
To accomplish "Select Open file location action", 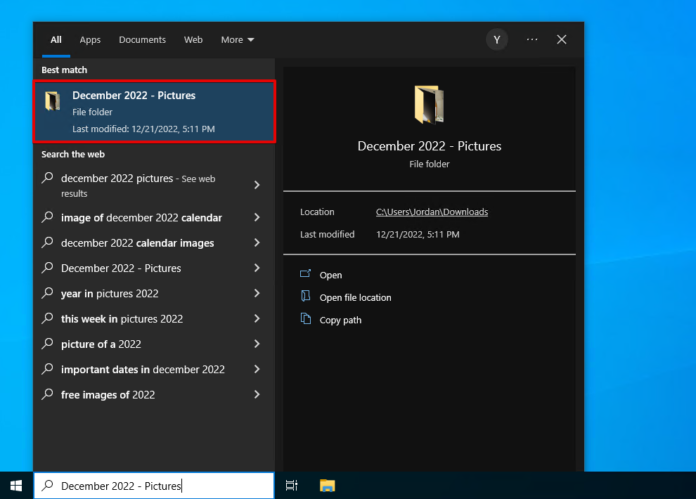I will click(x=354, y=297).
